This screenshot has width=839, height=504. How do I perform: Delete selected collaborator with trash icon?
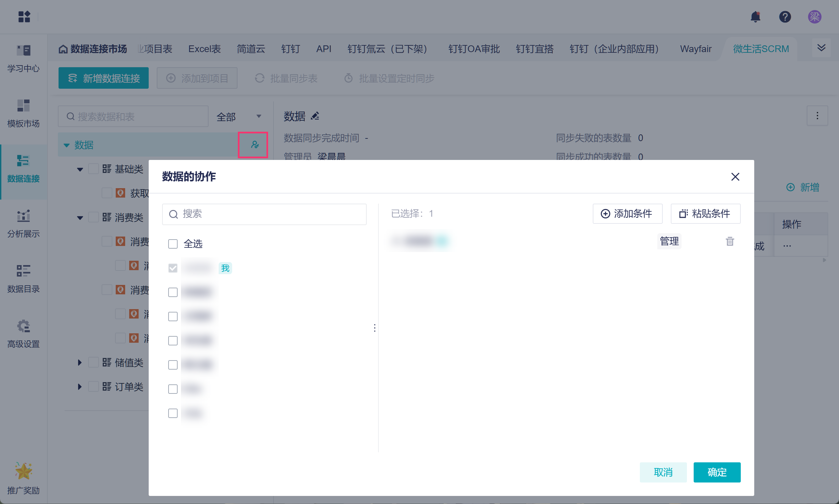coord(730,241)
